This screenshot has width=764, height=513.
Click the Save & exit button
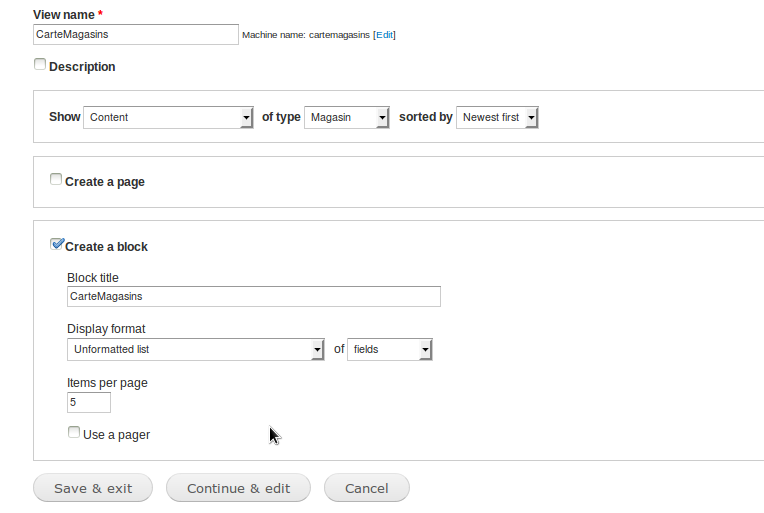pyautogui.click(x=93, y=488)
